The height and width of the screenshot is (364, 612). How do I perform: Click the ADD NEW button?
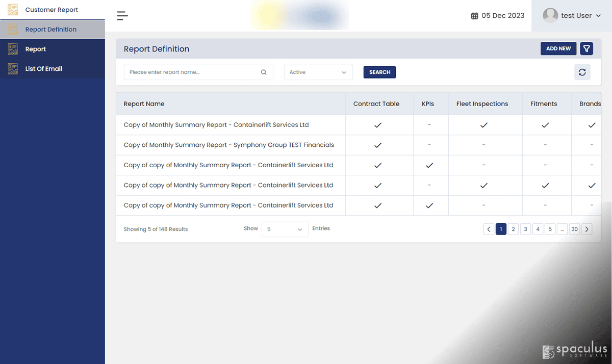[x=558, y=48]
